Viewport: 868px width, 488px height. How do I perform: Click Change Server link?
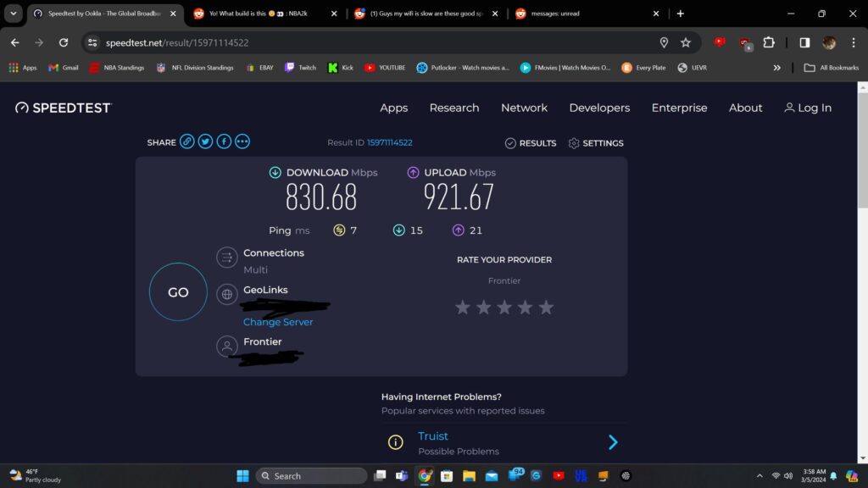tap(278, 321)
